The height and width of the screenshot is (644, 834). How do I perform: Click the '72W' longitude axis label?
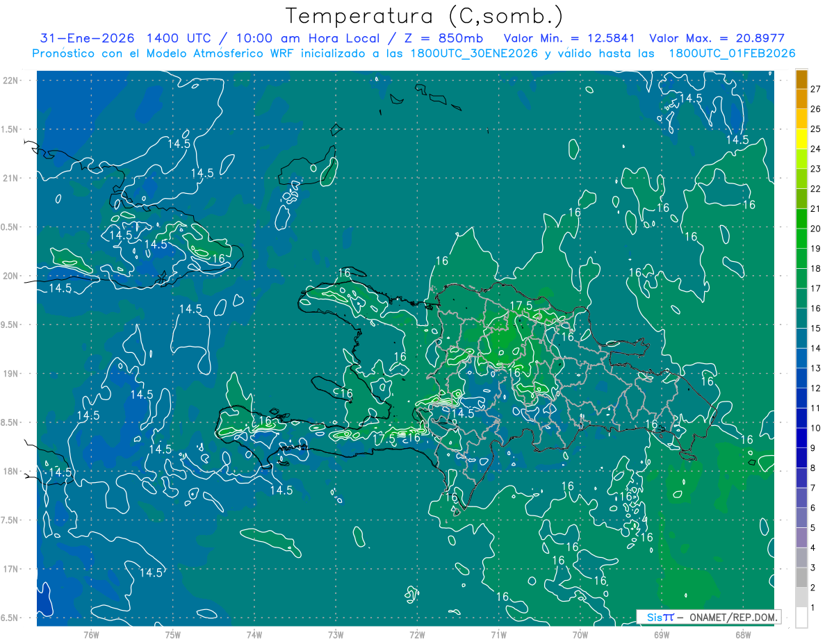click(x=417, y=634)
